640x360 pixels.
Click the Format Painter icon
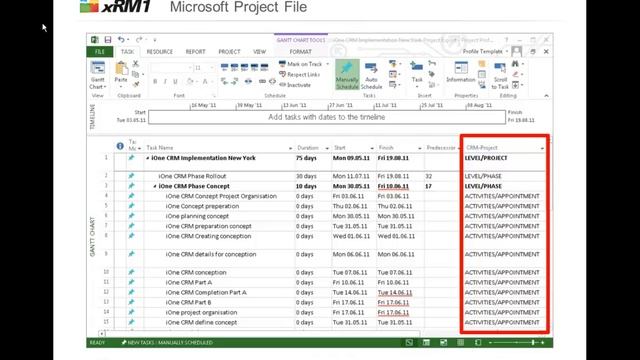tap(136, 84)
